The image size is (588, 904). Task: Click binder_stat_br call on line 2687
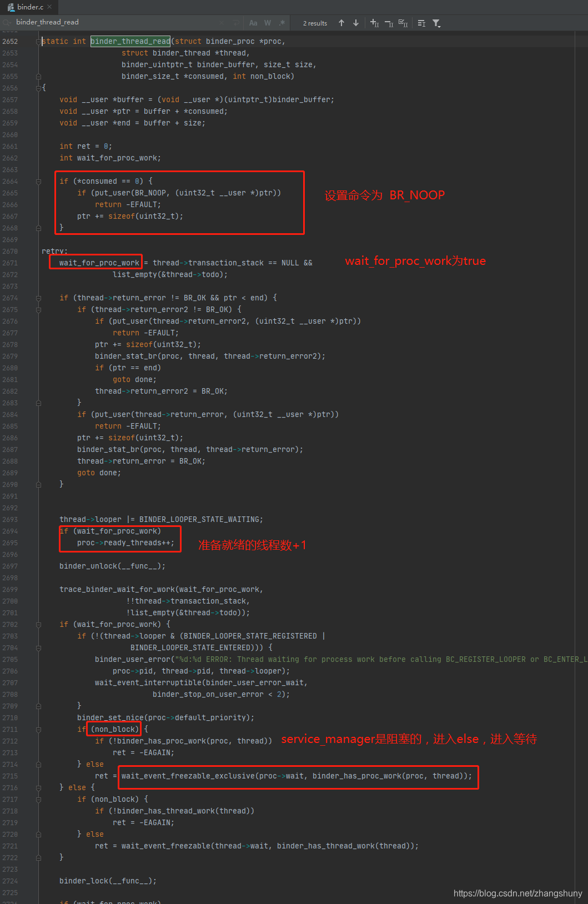(x=190, y=450)
